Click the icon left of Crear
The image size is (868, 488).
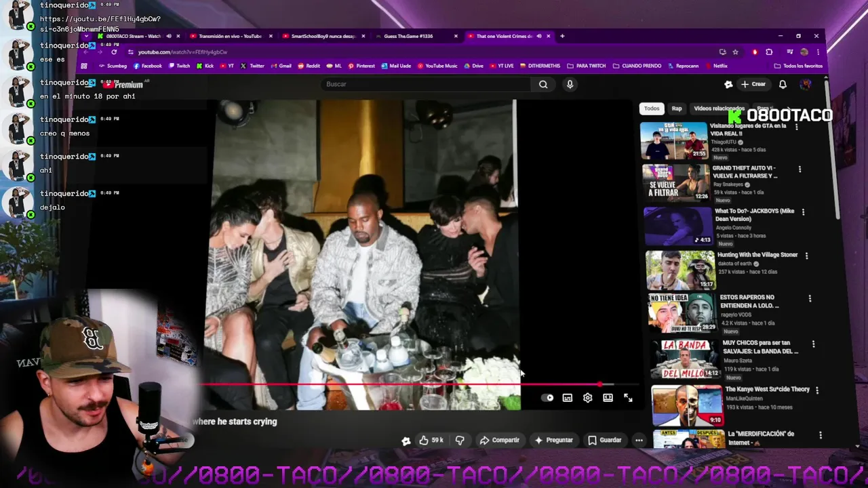728,84
